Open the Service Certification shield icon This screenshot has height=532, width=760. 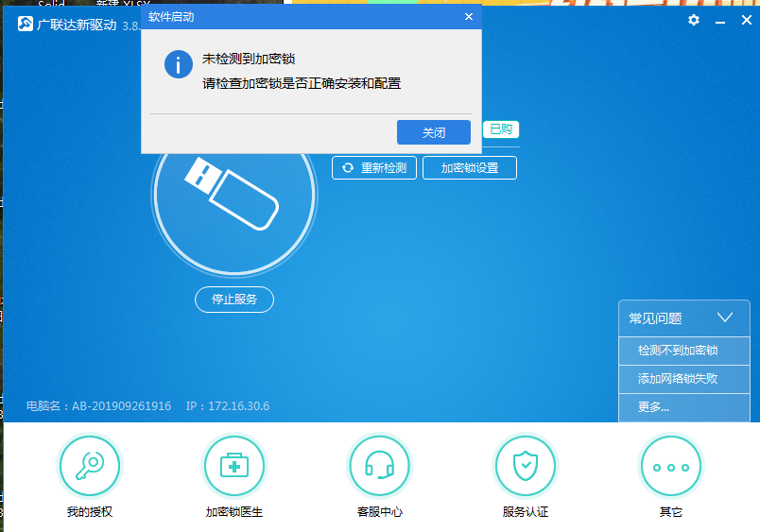point(526,466)
